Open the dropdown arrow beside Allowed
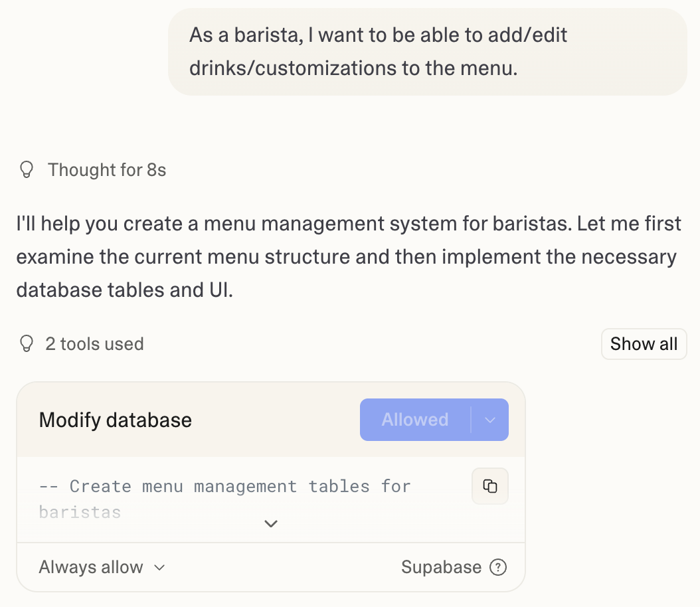This screenshot has height=607, width=700. pyautogui.click(x=490, y=420)
